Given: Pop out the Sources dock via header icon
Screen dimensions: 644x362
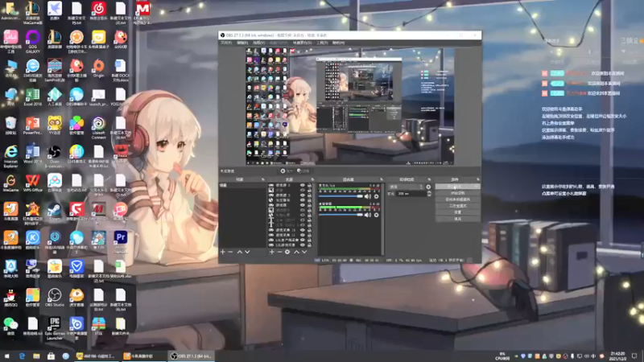Looking at the screenshot, I should pos(312,179).
